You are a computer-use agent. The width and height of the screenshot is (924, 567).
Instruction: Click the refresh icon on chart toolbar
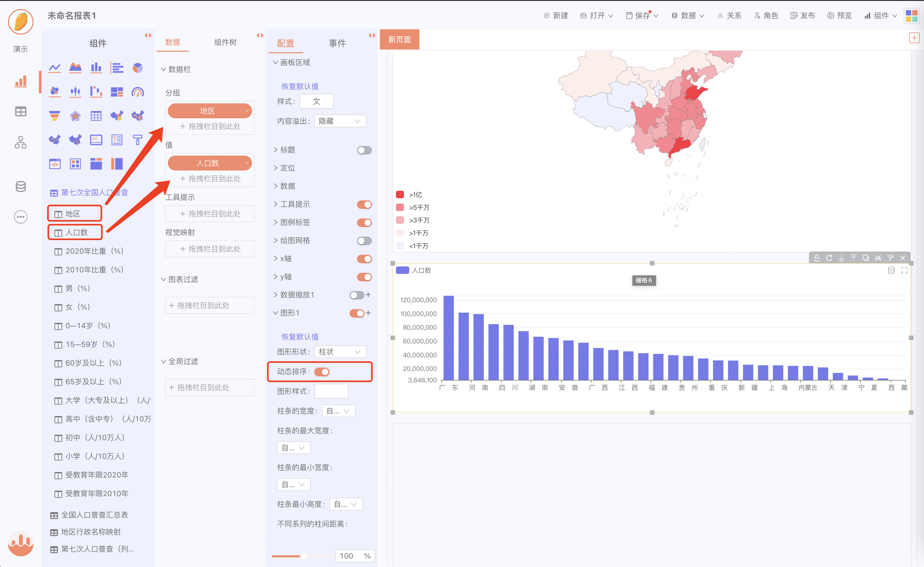(829, 258)
